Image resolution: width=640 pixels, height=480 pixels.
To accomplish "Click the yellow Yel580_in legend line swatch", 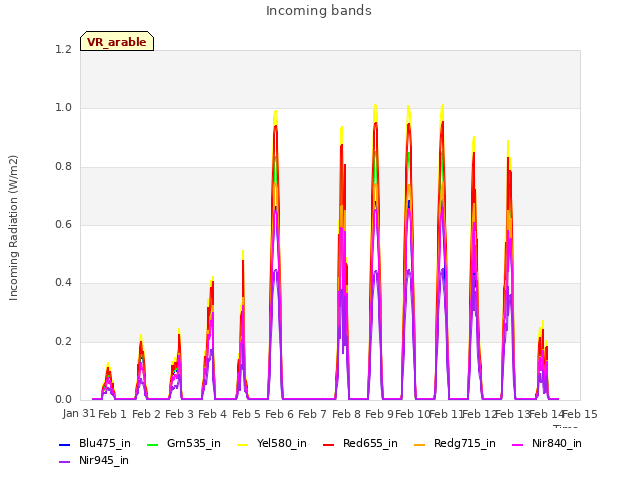I will pyautogui.click(x=242, y=444).
